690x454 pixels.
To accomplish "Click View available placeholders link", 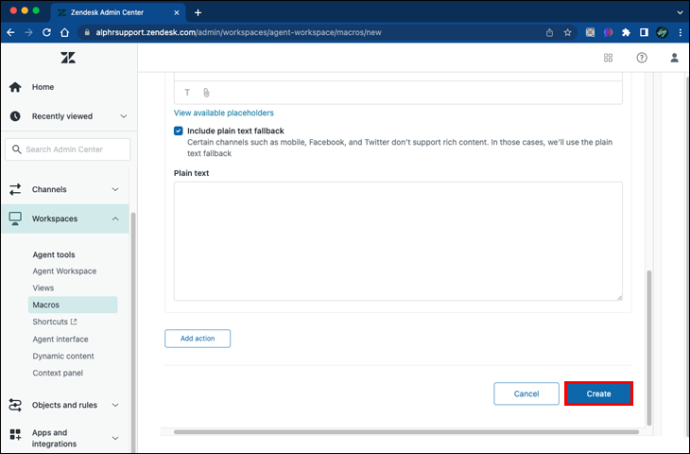I will (x=224, y=113).
